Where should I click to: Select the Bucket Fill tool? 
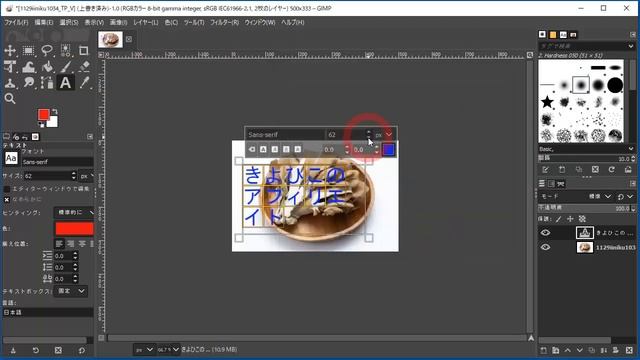[47, 67]
